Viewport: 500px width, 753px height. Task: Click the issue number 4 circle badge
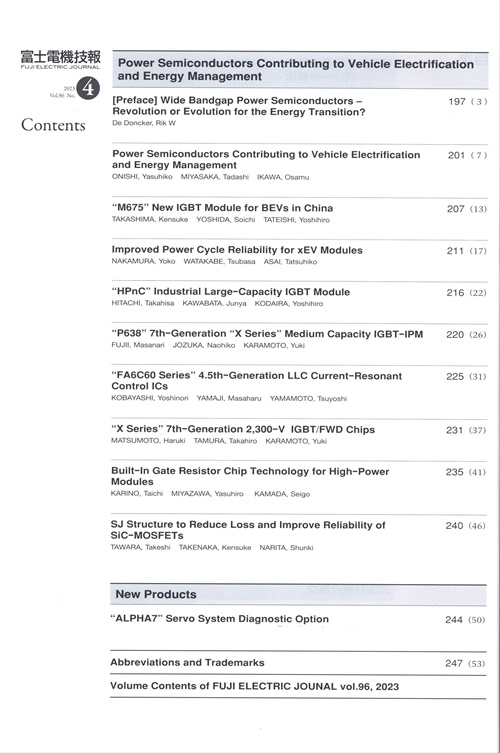[88, 88]
